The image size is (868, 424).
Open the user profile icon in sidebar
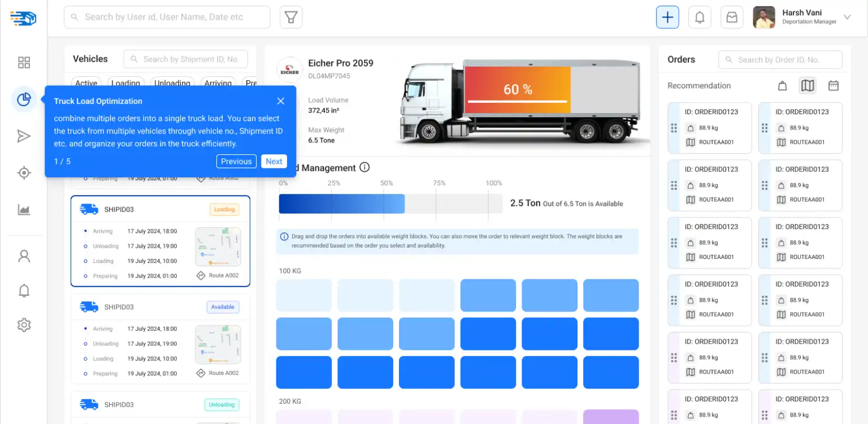tap(24, 256)
